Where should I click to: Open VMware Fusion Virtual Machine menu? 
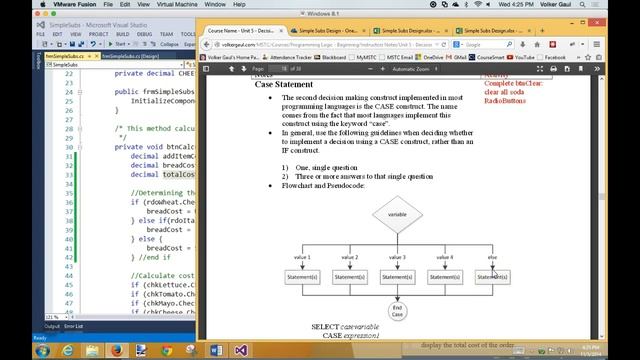point(177,4)
